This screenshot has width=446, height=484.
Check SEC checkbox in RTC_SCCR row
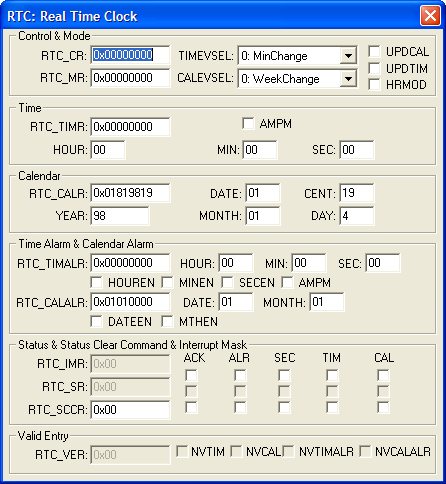(284, 407)
